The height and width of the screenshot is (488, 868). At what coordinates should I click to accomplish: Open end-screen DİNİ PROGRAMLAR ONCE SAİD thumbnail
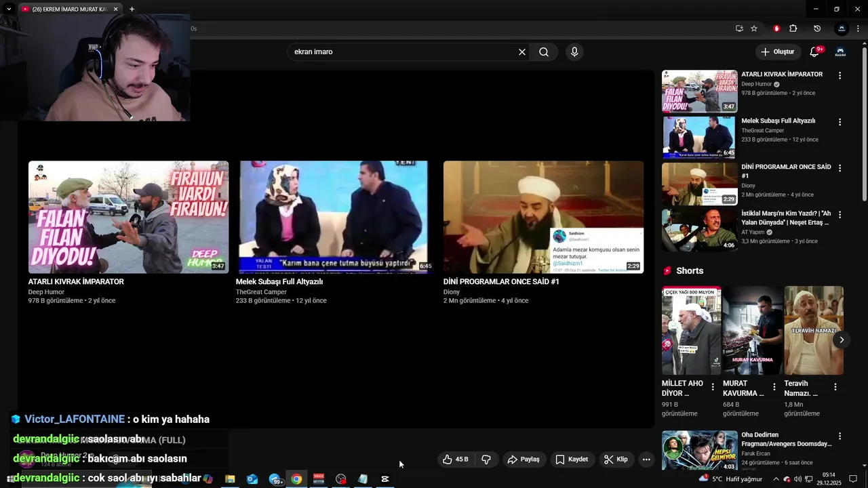(543, 217)
